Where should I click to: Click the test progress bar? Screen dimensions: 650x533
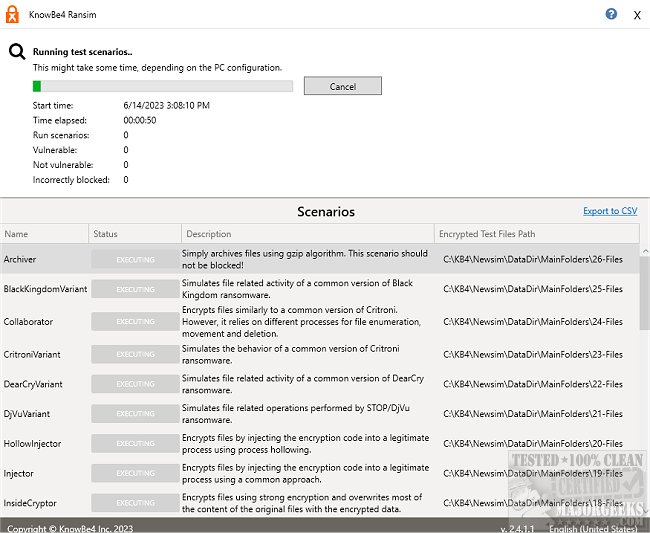(162, 87)
